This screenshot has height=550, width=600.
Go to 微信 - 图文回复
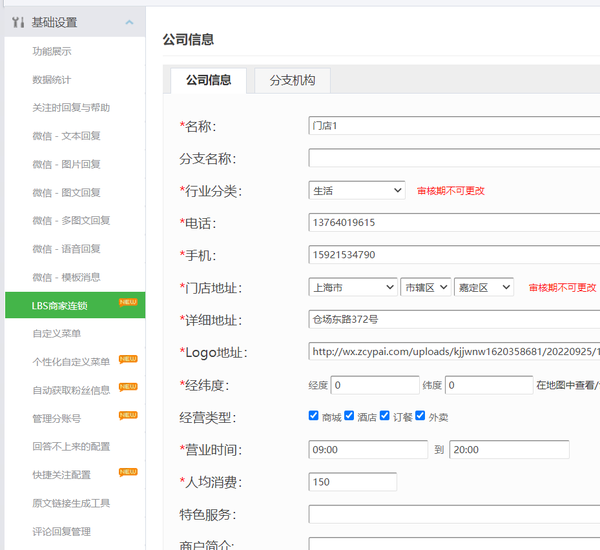[x=67, y=193]
